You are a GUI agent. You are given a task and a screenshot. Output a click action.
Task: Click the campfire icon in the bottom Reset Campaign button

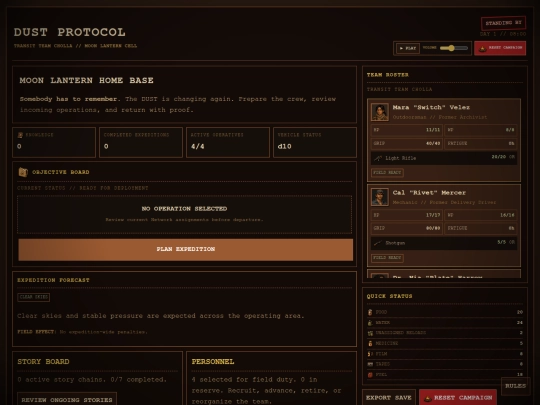click(428, 398)
